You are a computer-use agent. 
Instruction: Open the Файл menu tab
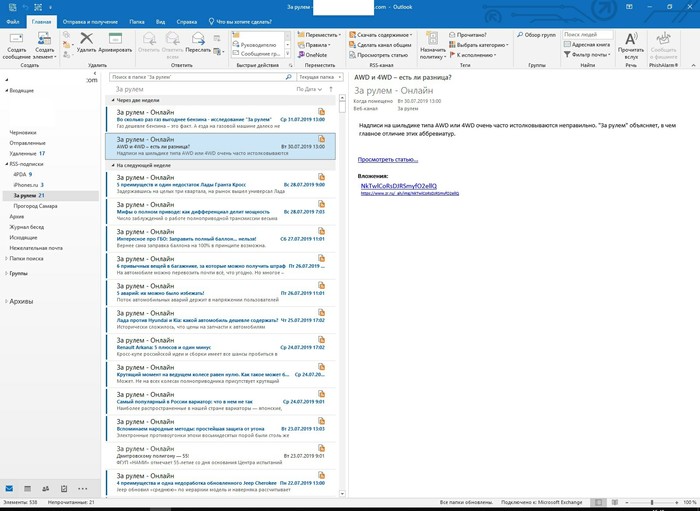(x=13, y=20)
